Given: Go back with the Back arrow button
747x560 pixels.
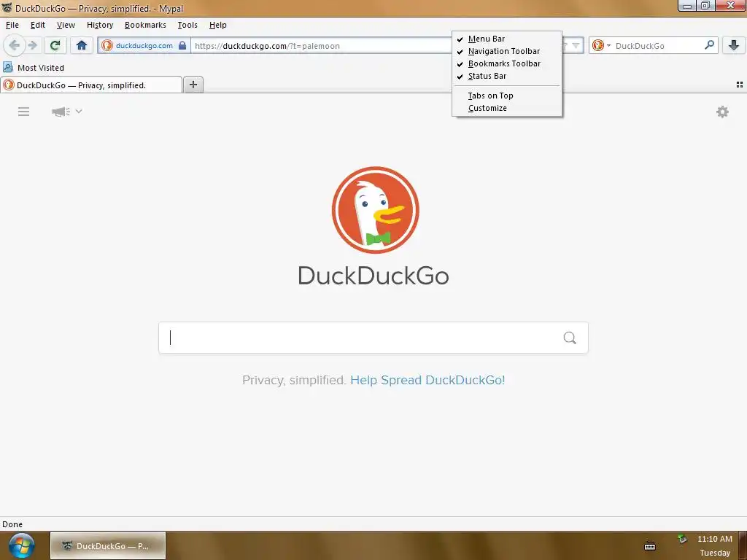Looking at the screenshot, I should click(14, 45).
